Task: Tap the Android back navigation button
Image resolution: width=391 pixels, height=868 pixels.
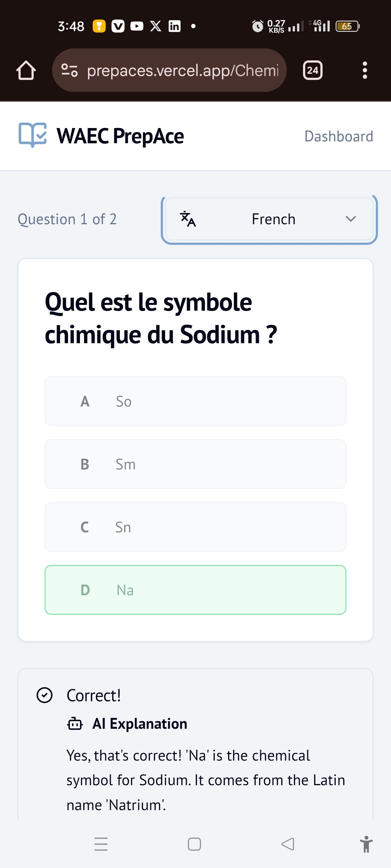Action: 288,844
